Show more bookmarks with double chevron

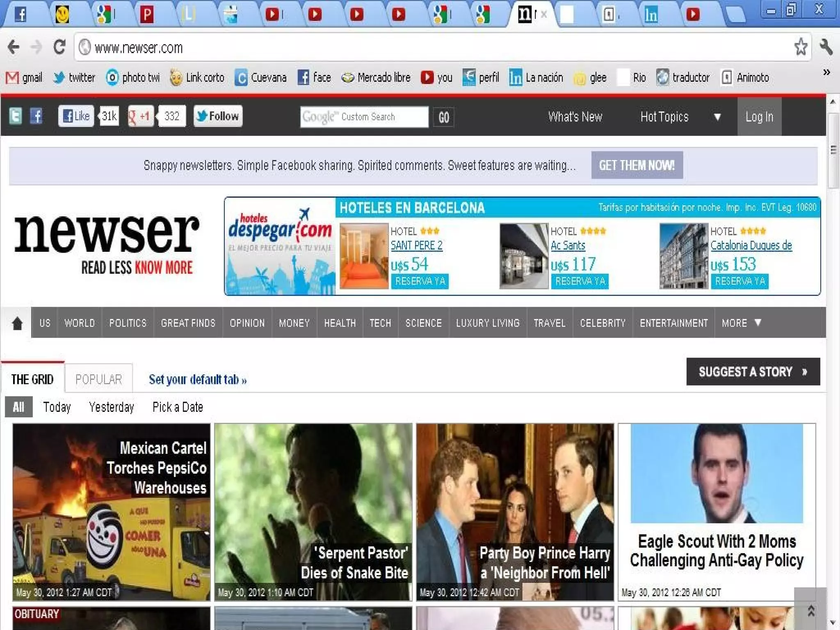pos(826,73)
